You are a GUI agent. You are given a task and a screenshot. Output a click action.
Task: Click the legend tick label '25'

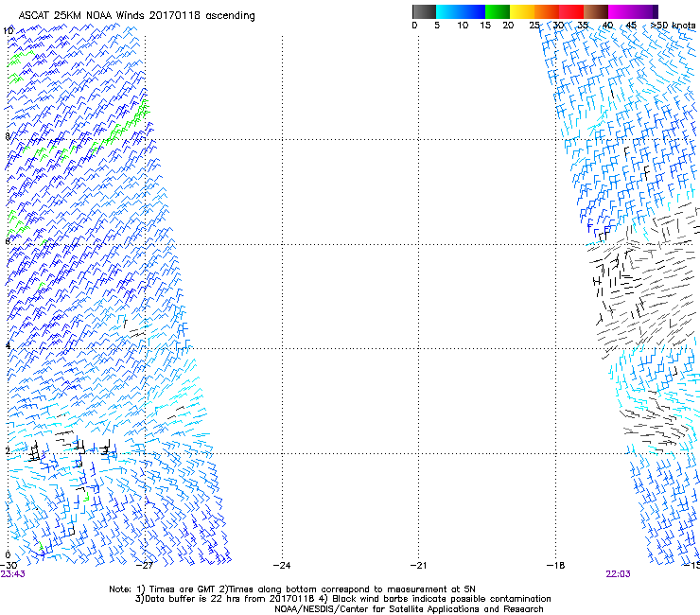tap(534, 26)
